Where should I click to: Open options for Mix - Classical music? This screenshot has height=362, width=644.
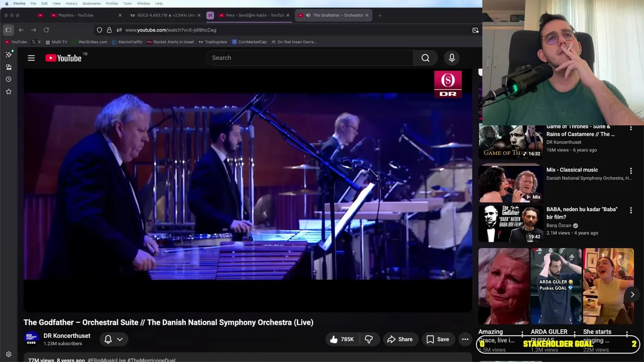(631, 171)
